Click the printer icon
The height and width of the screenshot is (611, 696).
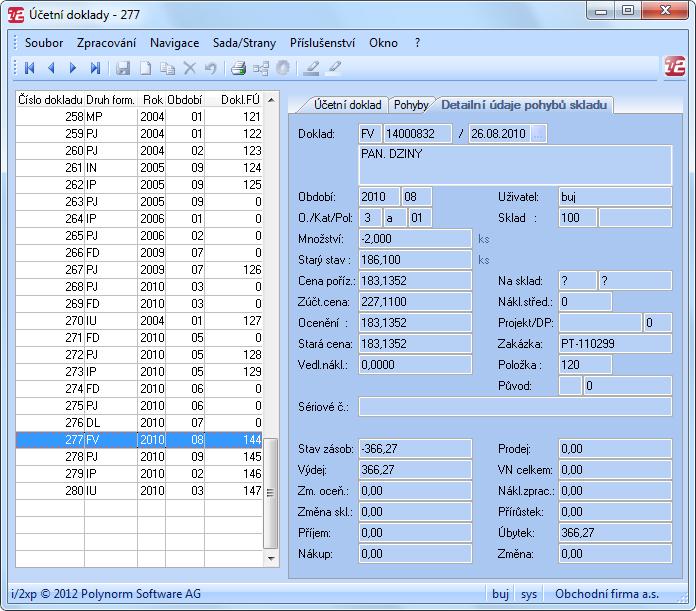[238, 68]
